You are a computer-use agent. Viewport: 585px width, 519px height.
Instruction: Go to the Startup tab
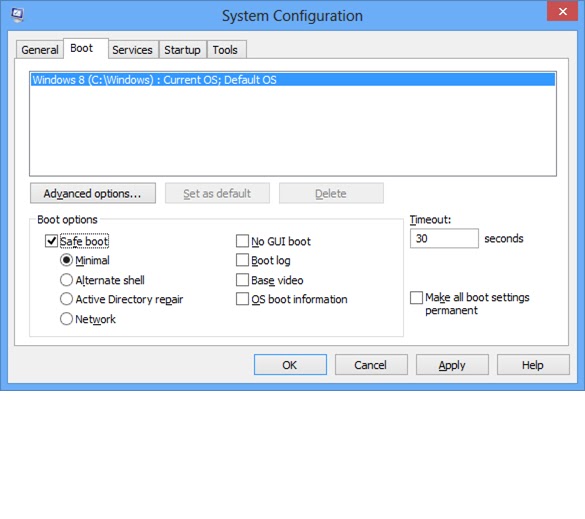(x=182, y=50)
